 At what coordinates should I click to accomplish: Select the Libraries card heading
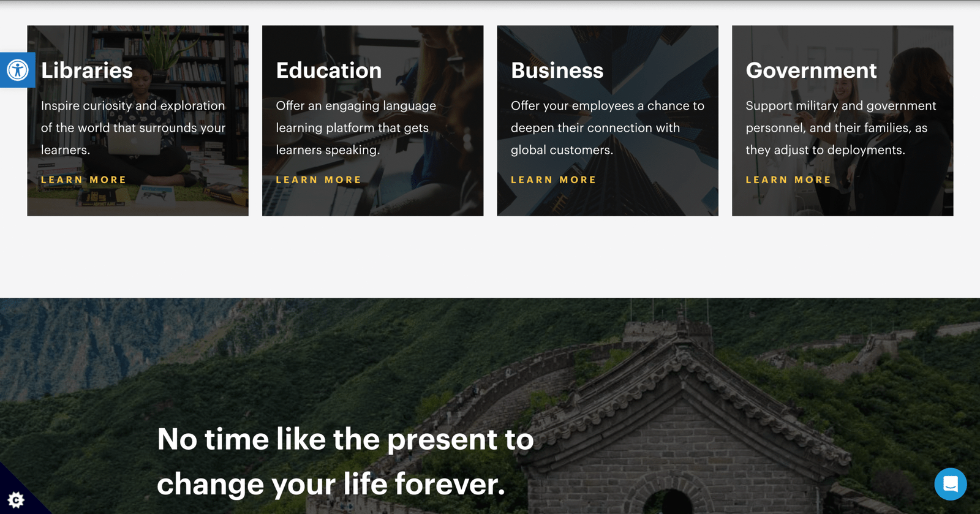[87, 70]
